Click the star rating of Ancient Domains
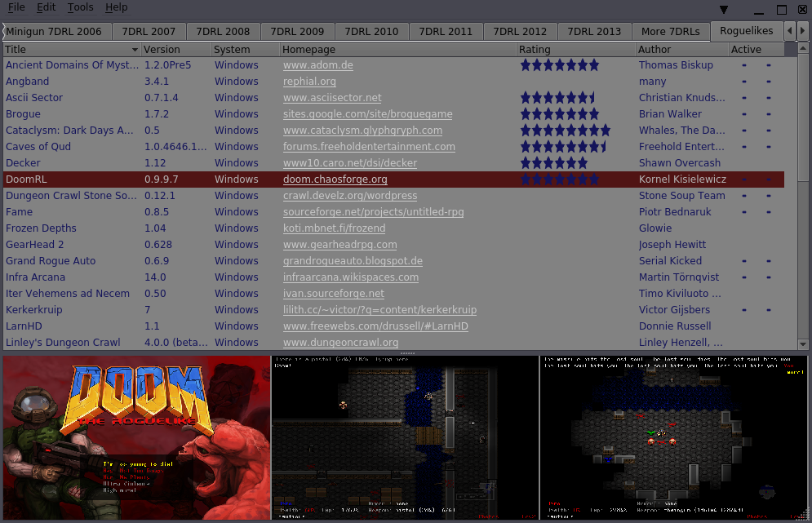The height and width of the screenshot is (523, 812). click(559, 65)
